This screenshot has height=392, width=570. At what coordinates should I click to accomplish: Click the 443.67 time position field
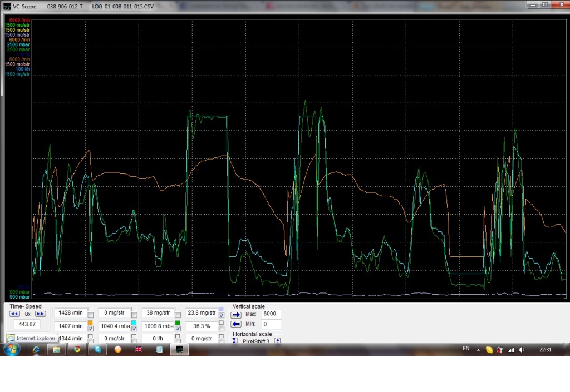pyautogui.click(x=27, y=325)
